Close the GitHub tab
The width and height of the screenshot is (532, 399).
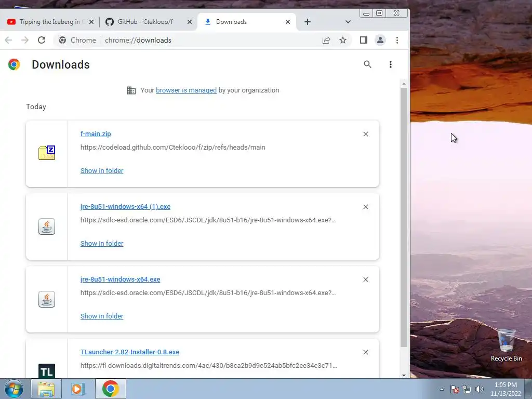190,22
